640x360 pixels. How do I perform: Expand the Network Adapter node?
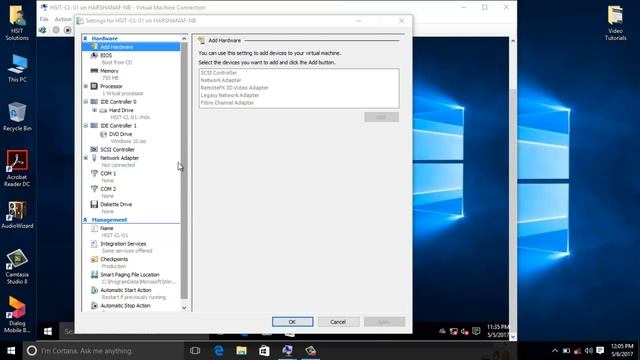86,158
